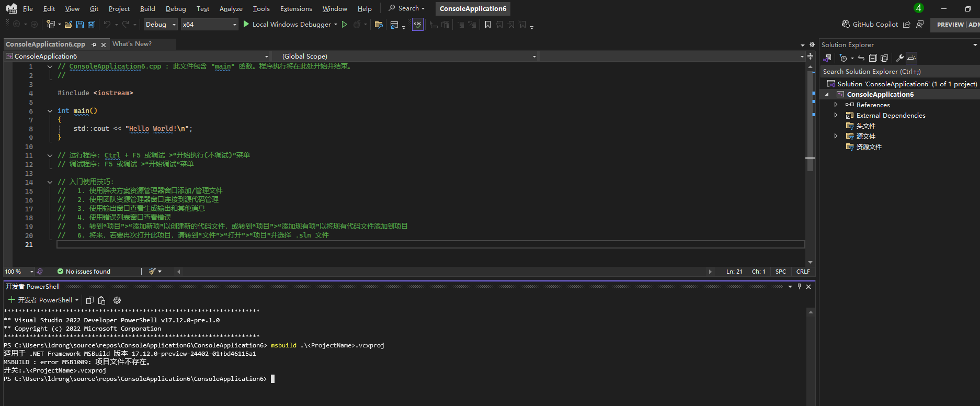Viewport: 980px width, 406px height.
Task: Close the Developer PowerShell panel
Action: pyautogui.click(x=808, y=286)
